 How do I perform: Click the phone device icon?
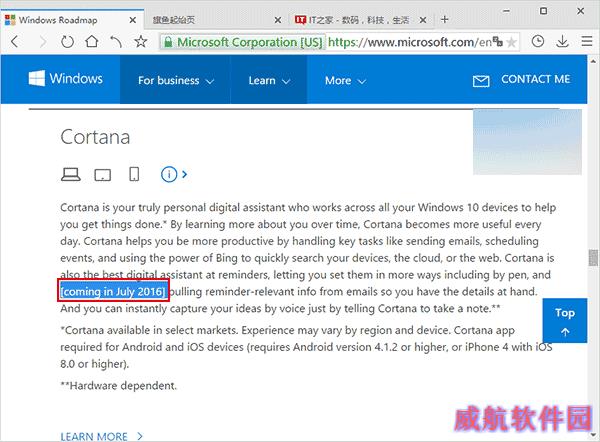click(134, 174)
